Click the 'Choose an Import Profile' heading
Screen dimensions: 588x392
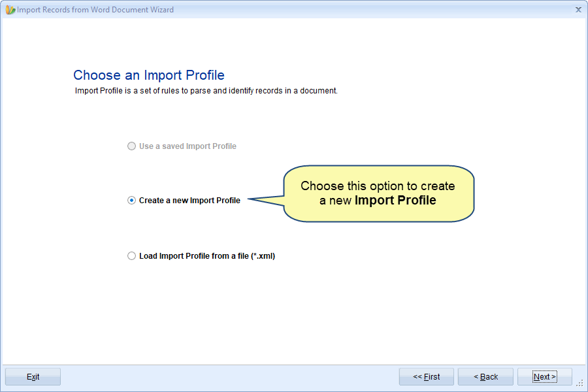click(x=149, y=75)
